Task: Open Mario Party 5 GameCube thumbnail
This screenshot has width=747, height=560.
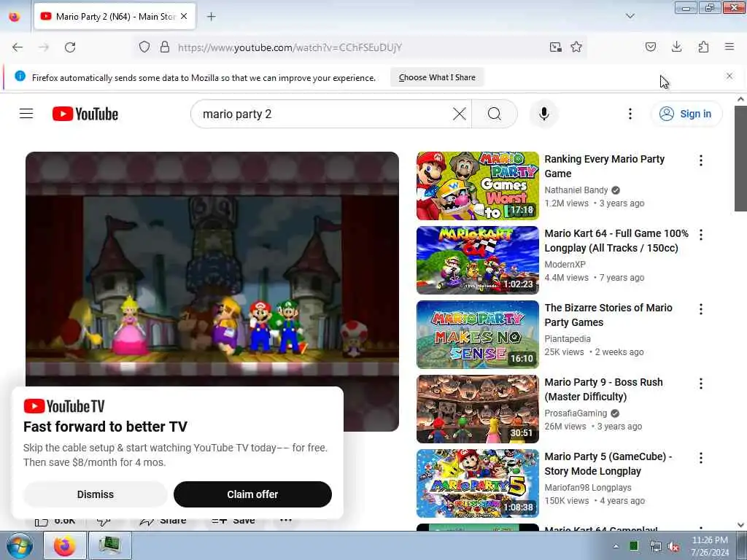Action: (x=477, y=483)
